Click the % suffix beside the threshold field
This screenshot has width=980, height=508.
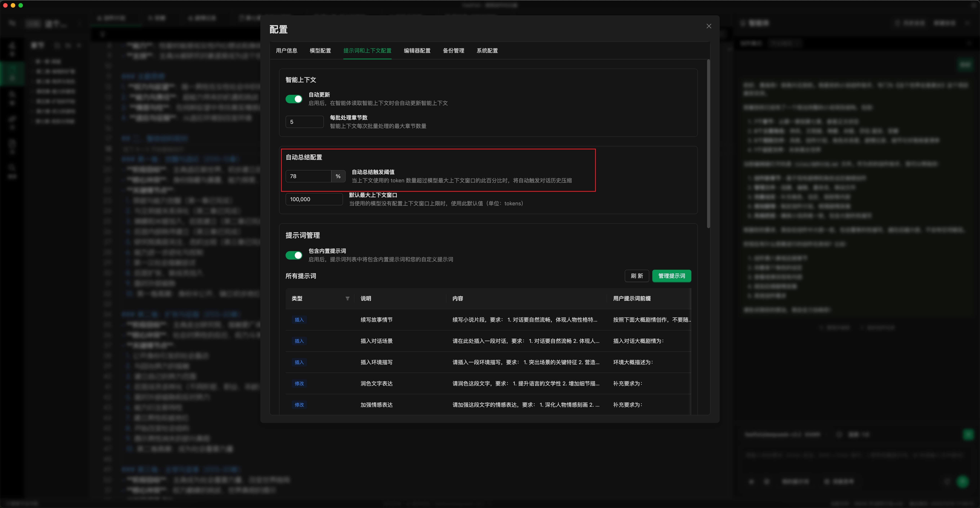coord(338,176)
